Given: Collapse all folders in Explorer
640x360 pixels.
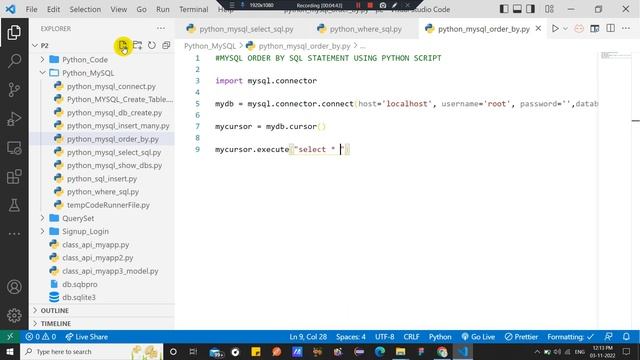Looking at the screenshot, I should (166, 45).
